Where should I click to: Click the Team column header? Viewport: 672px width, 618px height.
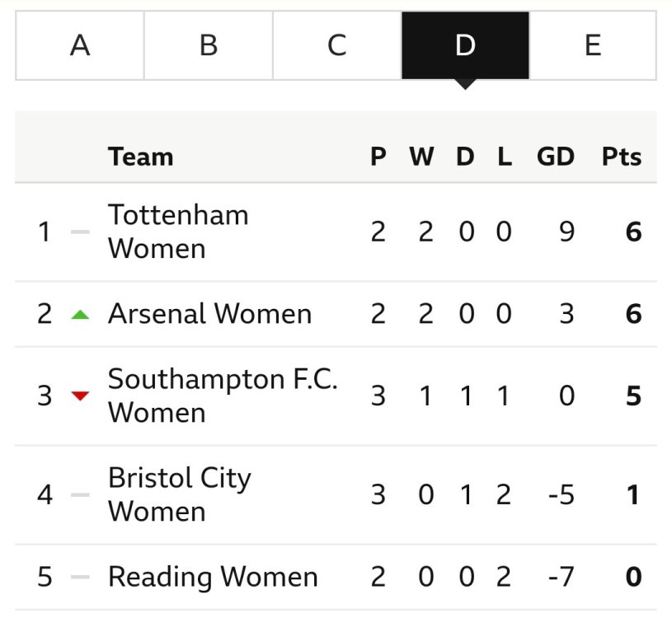coord(140,157)
